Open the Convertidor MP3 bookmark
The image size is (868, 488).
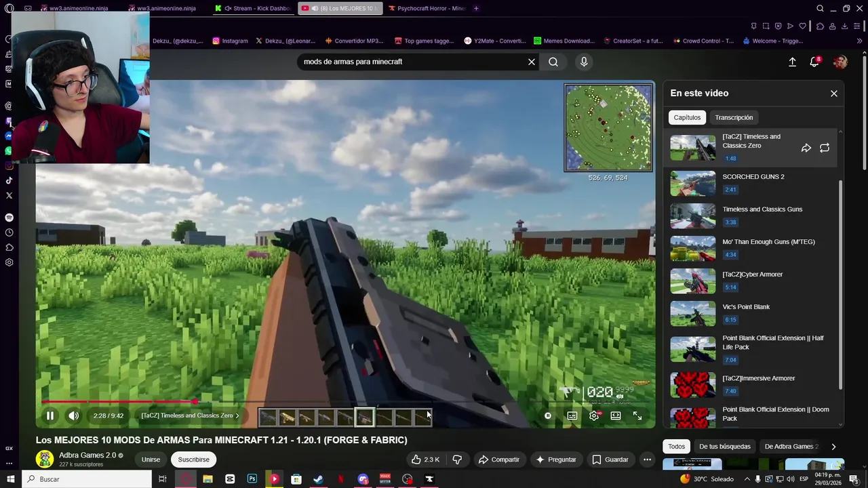[353, 41]
